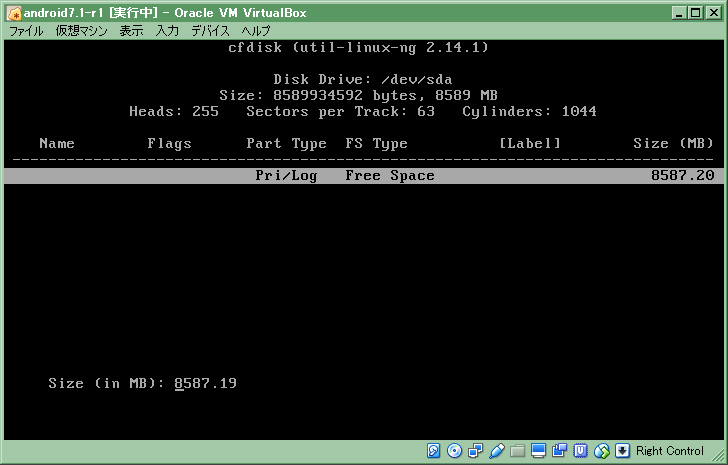Click the Size (in MB) value 8587.19

(206, 383)
